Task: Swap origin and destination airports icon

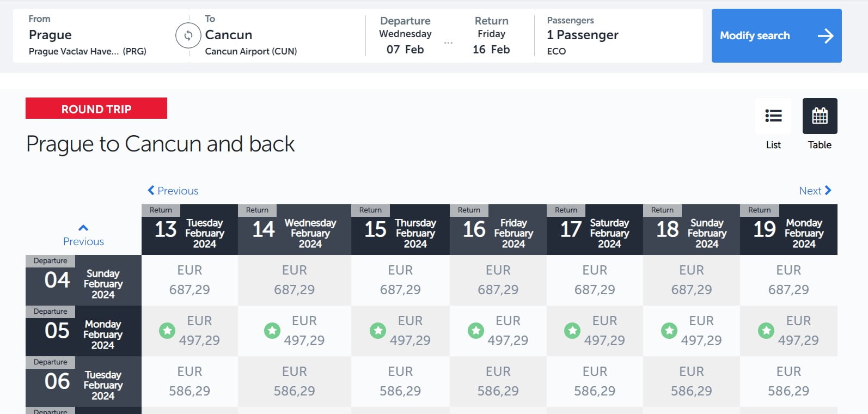Action: [188, 35]
